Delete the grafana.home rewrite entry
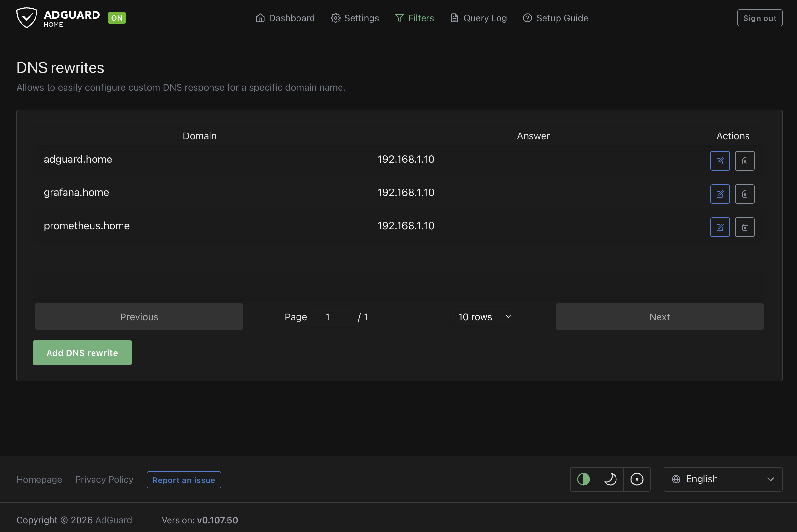Viewport: 797px width, 532px height. [744, 194]
